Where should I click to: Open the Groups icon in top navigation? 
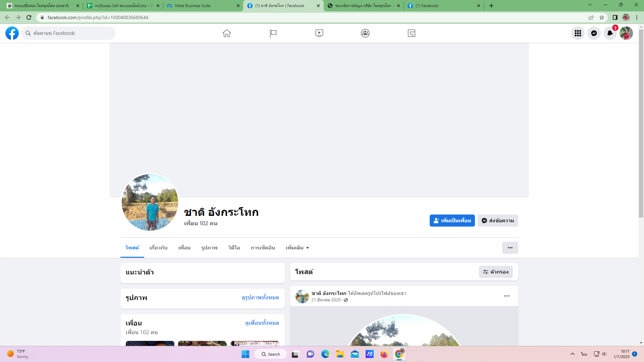(x=365, y=33)
